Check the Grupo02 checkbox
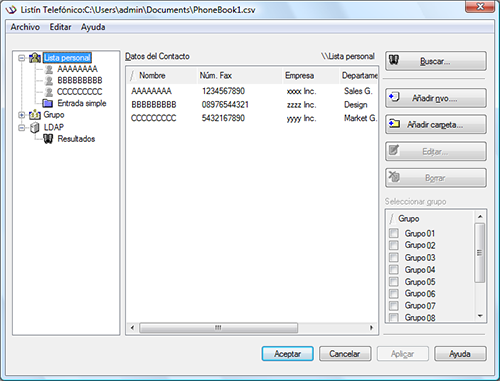The height and width of the screenshot is (381, 500). 394,245
